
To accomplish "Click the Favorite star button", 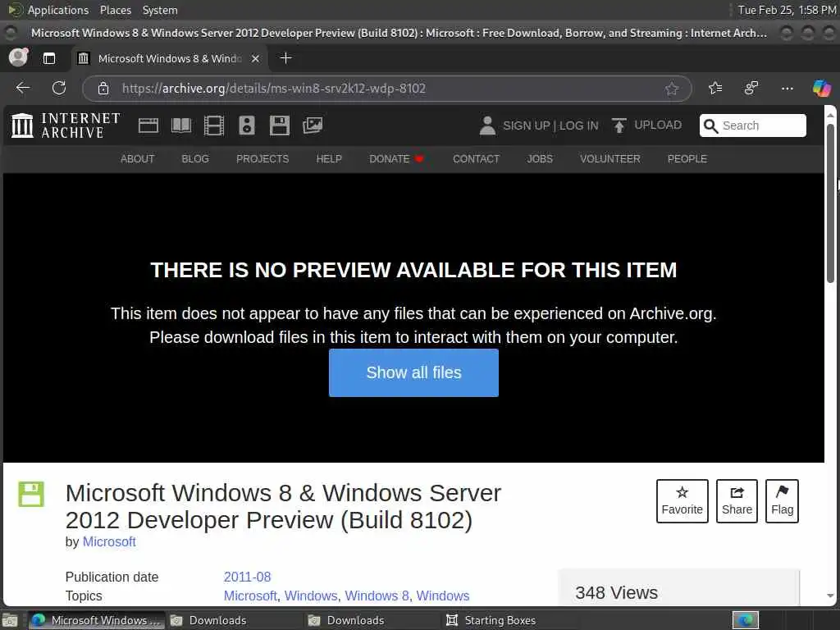I will (x=682, y=501).
